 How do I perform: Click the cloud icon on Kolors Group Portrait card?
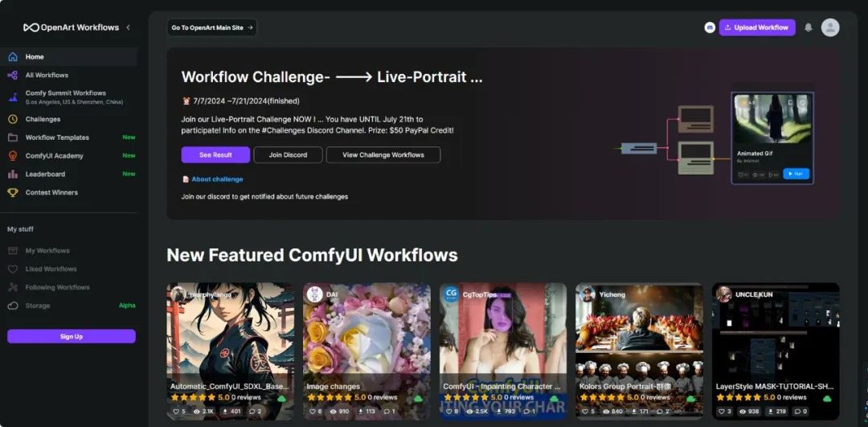coord(690,398)
